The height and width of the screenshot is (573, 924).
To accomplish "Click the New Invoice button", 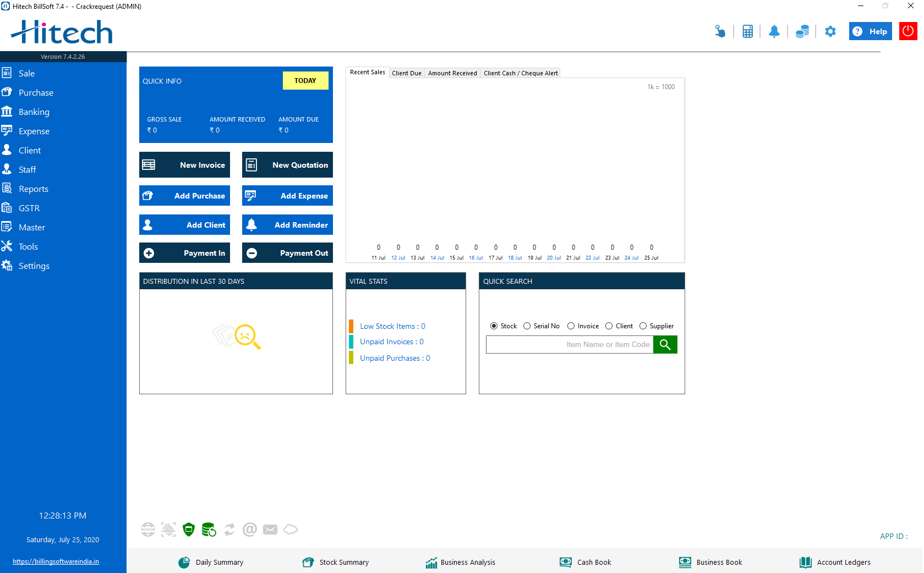I will pos(184,165).
